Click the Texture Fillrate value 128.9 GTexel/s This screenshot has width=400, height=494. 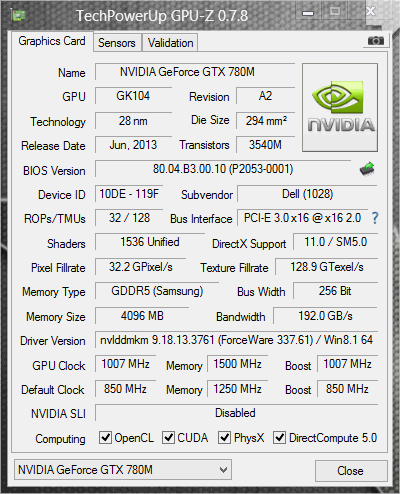[x=327, y=267]
